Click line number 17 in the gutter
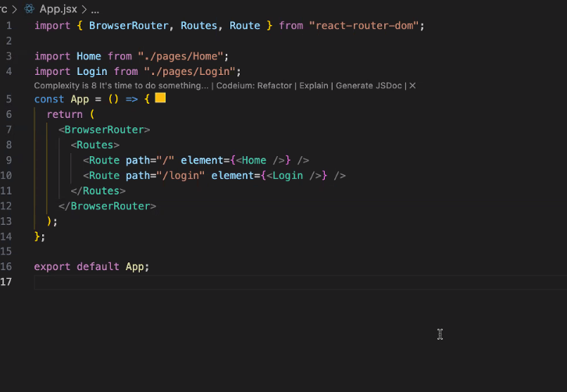Screen dimensions: 567x392 (6, 282)
